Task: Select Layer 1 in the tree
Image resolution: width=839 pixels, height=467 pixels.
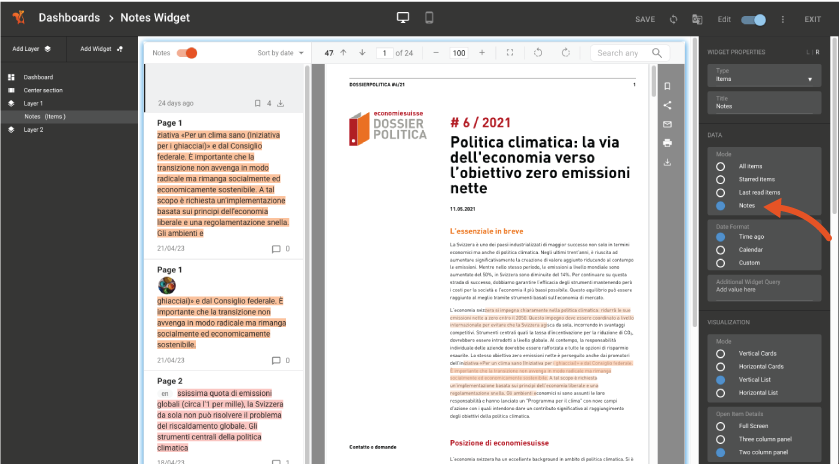Action: (33, 103)
